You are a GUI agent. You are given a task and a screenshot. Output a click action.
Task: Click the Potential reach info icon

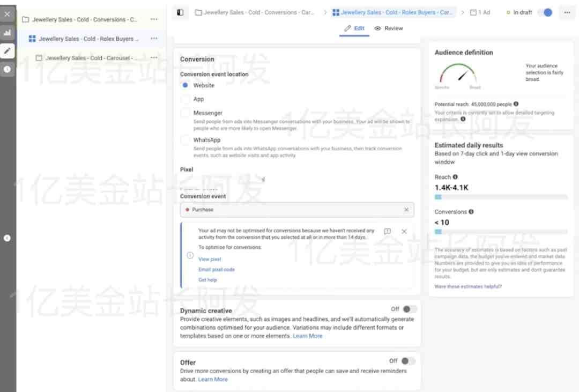pyautogui.click(x=516, y=104)
